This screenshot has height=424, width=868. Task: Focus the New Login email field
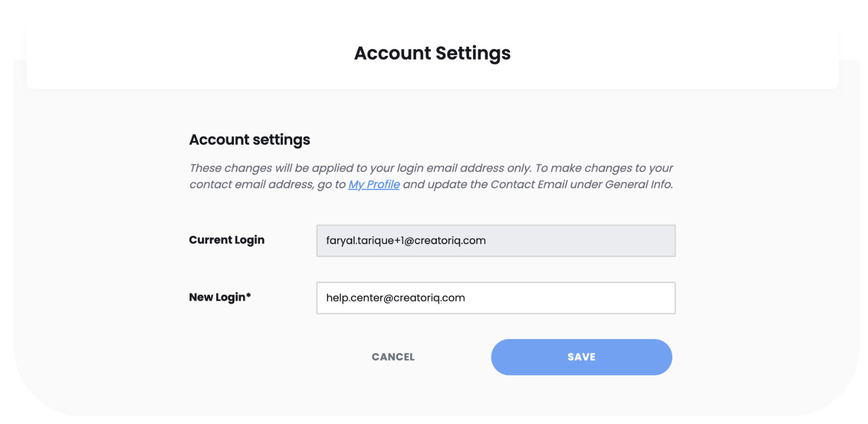[x=496, y=298]
